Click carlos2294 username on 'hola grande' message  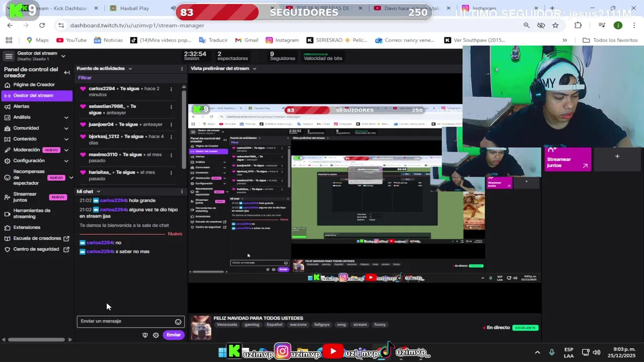pyautogui.click(x=113, y=200)
